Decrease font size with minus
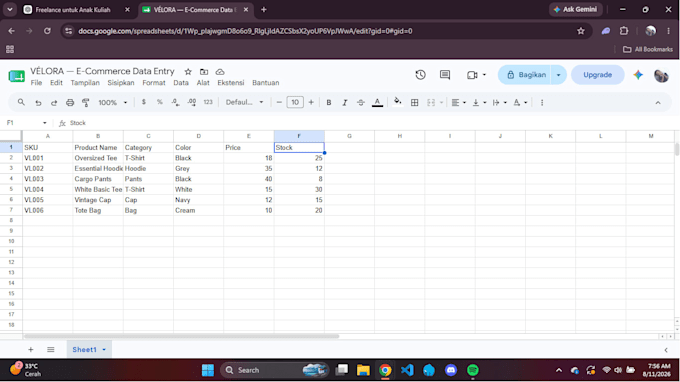The width and height of the screenshot is (680, 382). coord(279,102)
